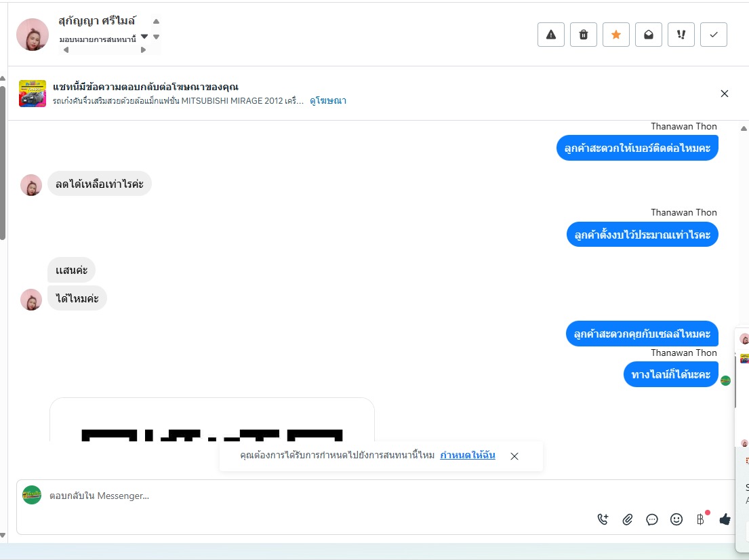Close the assignment prompt popup
The height and width of the screenshot is (560, 749).
(514, 456)
